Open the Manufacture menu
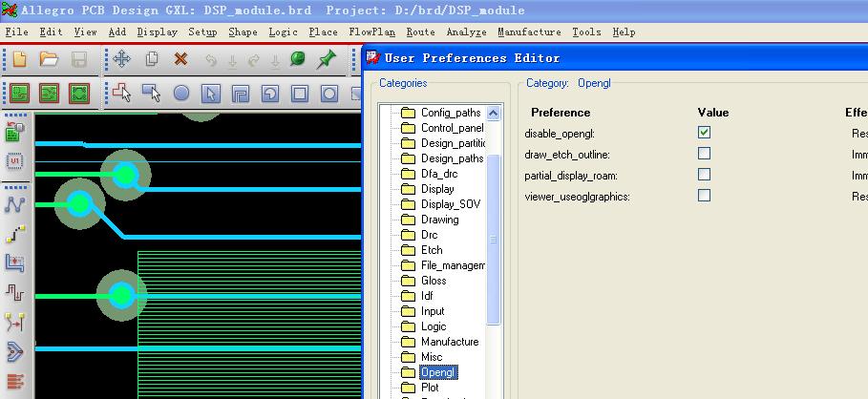 pos(529,31)
